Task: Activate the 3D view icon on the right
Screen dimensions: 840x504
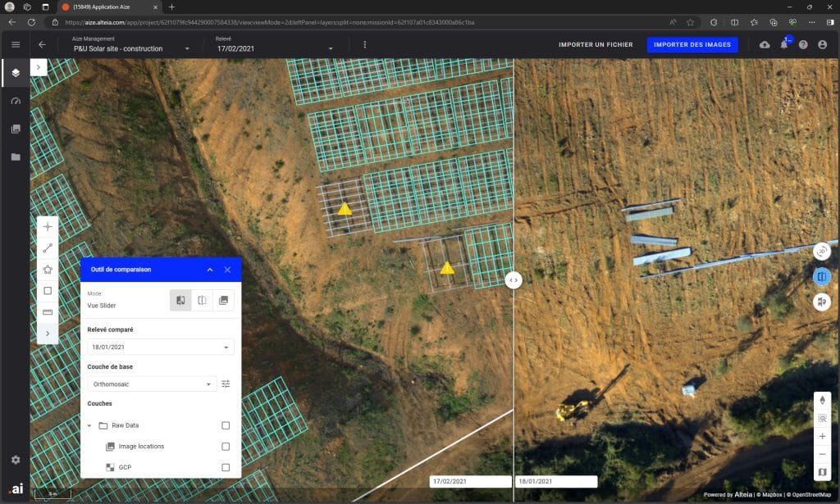Action: pos(822,252)
